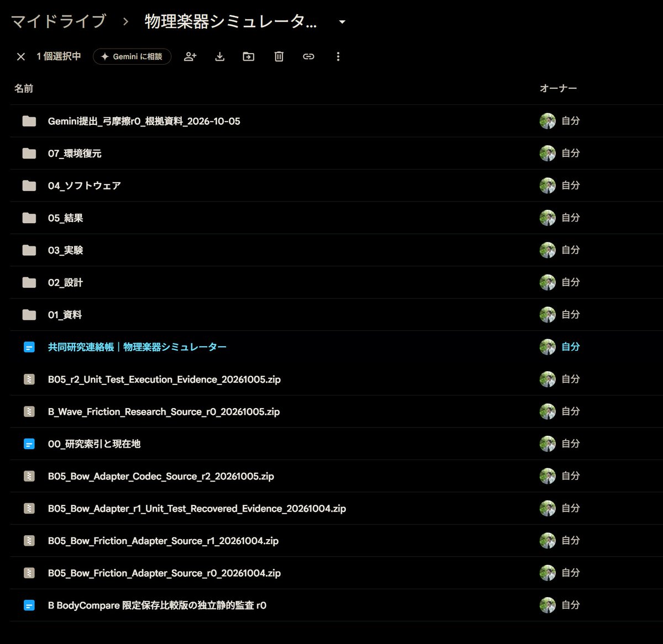Click the 1 個選択中 selection count label
Image resolution: width=663 pixels, height=644 pixels.
coord(59,56)
